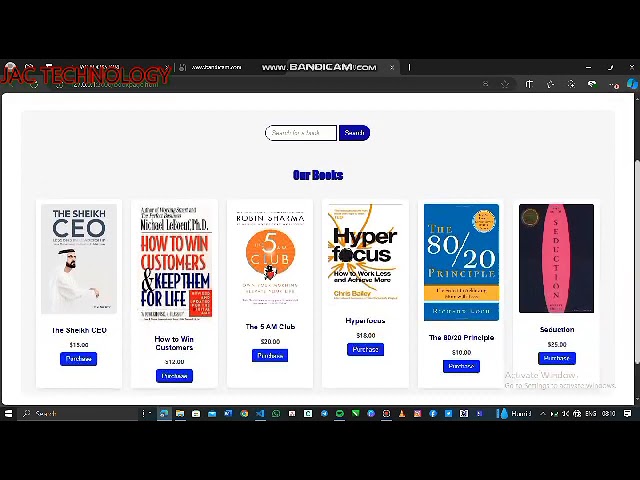Open WhatsApp from the taskbar

pos(276,413)
